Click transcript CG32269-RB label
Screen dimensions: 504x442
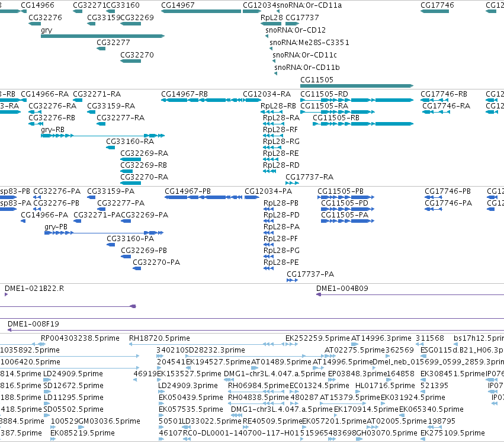(x=144, y=165)
